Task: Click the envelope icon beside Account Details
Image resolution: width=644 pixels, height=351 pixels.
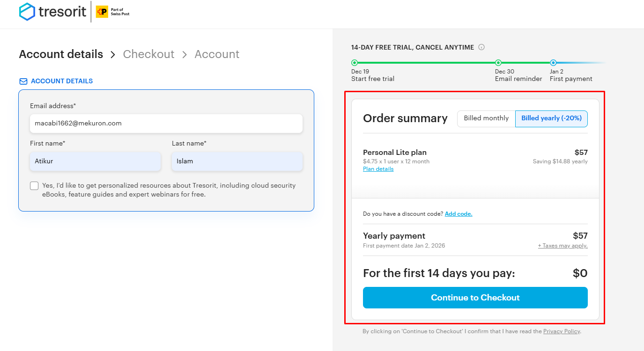Action: pyautogui.click(x=23, y=81)
